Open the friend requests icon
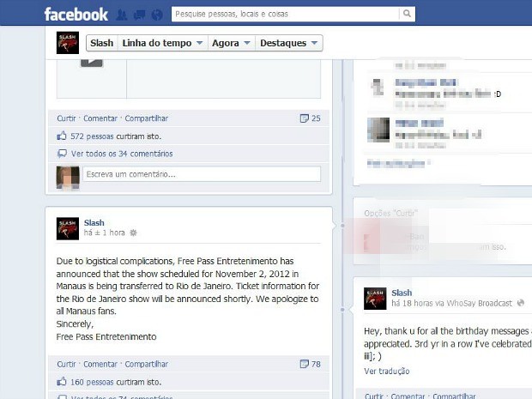The height and width of the screenshot is (399, 532). click(122, 15)
